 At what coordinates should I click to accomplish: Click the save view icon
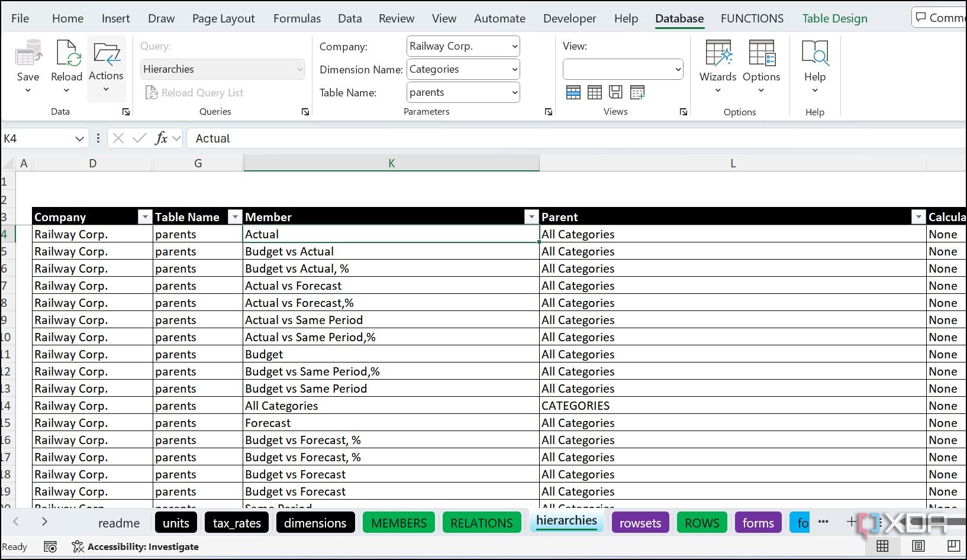[616, 92]
